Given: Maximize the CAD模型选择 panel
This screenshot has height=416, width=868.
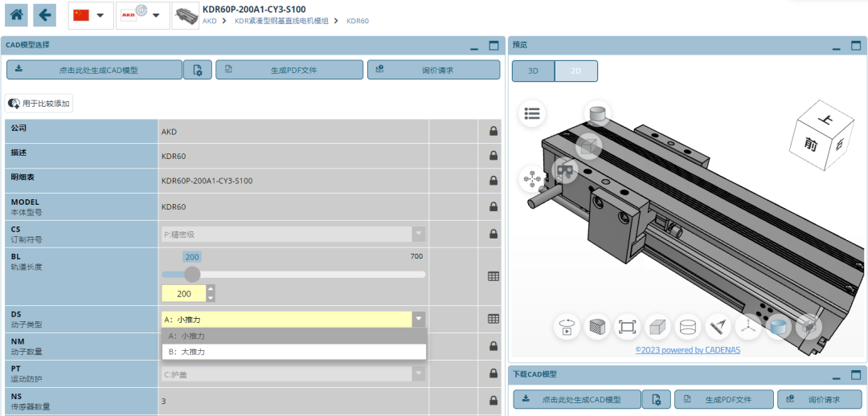Looking at the screenshot, I should click(493, 46).
